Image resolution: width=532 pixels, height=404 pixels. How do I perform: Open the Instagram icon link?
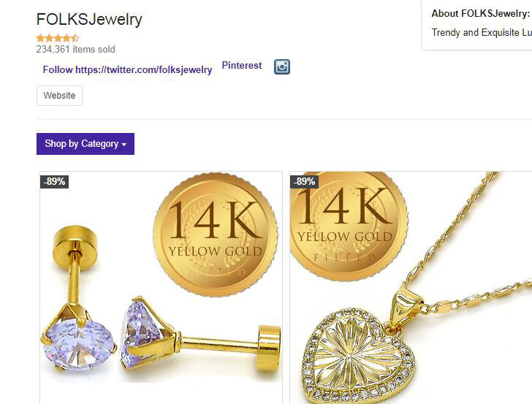pos(282,66)
